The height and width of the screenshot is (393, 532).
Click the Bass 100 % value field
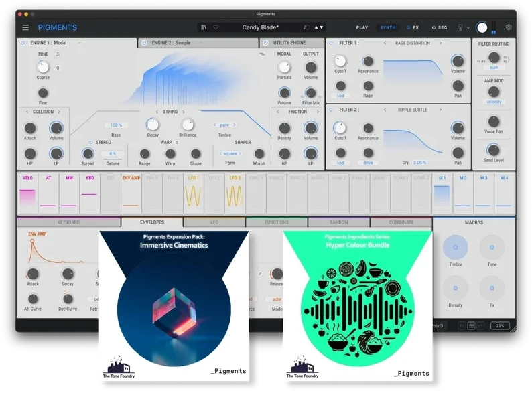[116, 125]
